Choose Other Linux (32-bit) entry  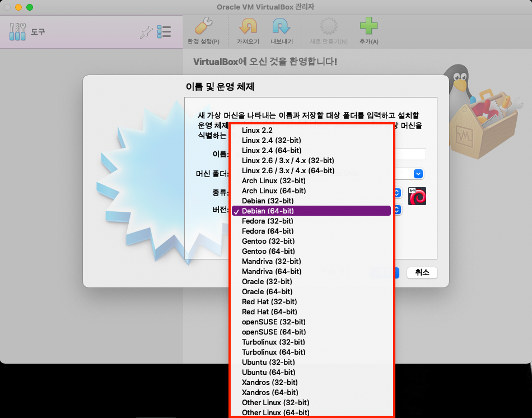coord(311,402)
